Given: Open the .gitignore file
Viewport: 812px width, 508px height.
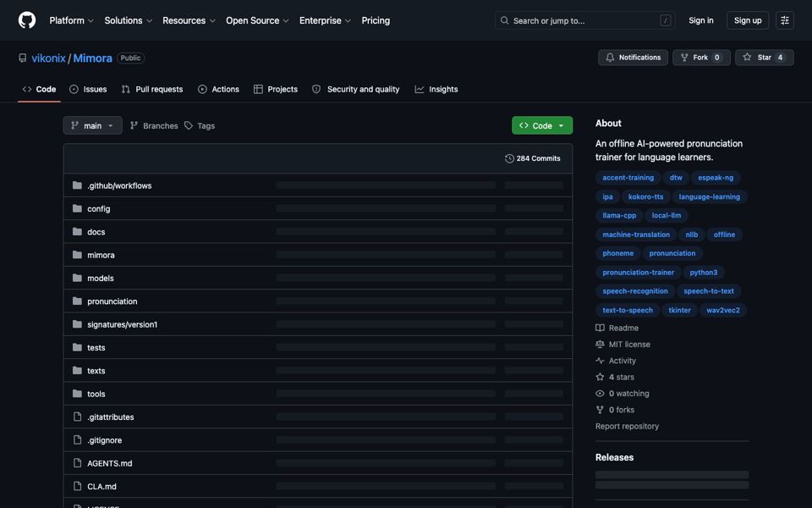Looking at the screenshot, I should pos(105,440).
